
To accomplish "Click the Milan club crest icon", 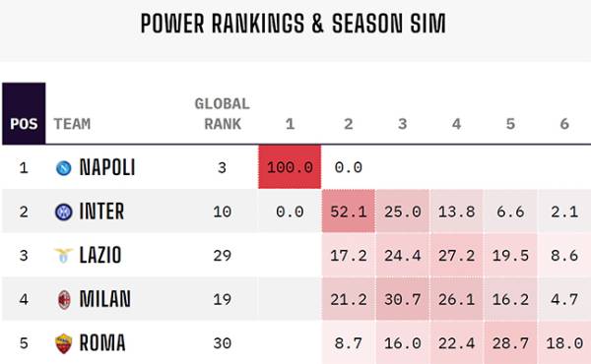I will click(x=64, y=300).
